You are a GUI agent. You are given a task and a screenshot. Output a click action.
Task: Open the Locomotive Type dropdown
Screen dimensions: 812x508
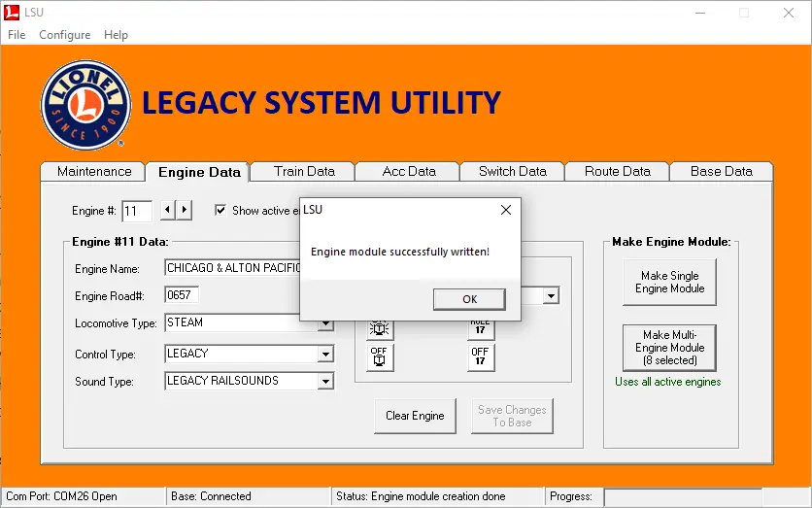[x=325, y=324]
